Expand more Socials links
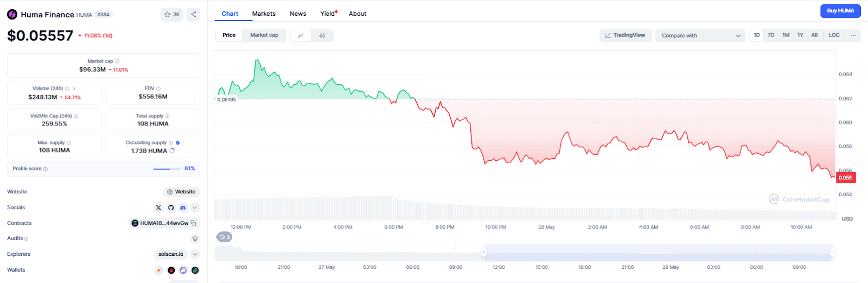Image resolution: width=868 pixels, height=283 pixels. coord(195,207)
